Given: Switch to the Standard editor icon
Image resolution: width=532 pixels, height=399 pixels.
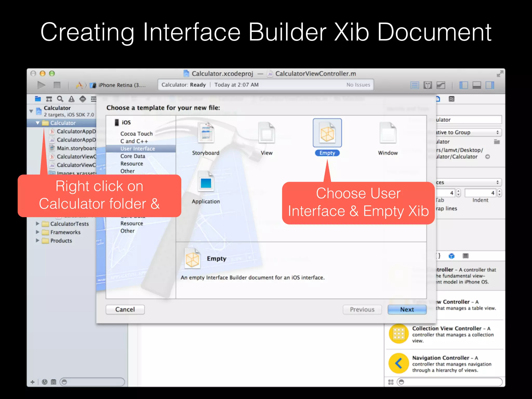Looking at the screenshot, I should click(x=415, y=85).
